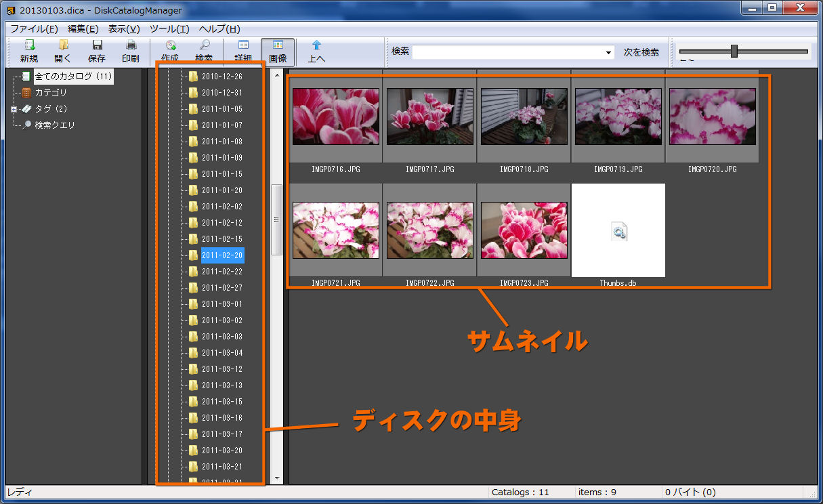
Task: Adjust the thumbnail size slider
Action: pyautogui.click(x=736, y=49)
